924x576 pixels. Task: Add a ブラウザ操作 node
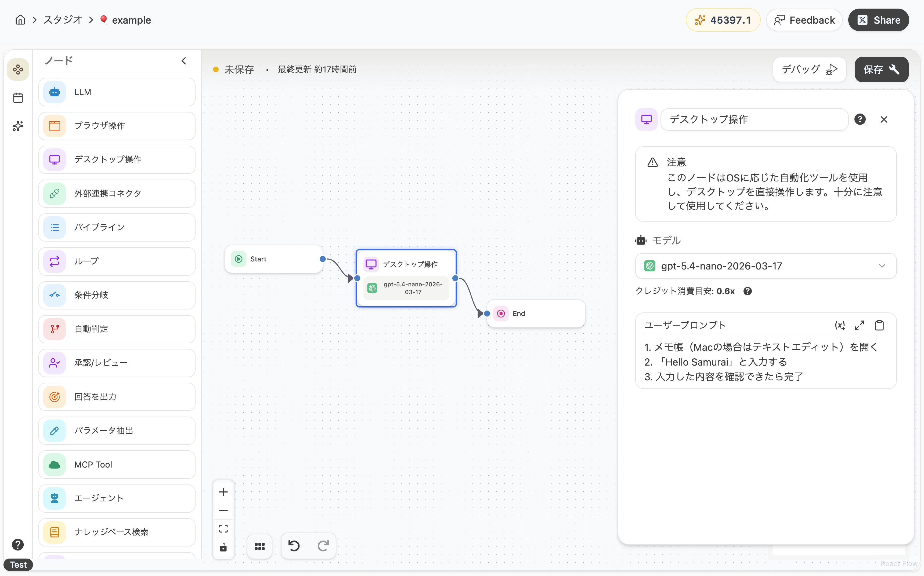[117, 126]
